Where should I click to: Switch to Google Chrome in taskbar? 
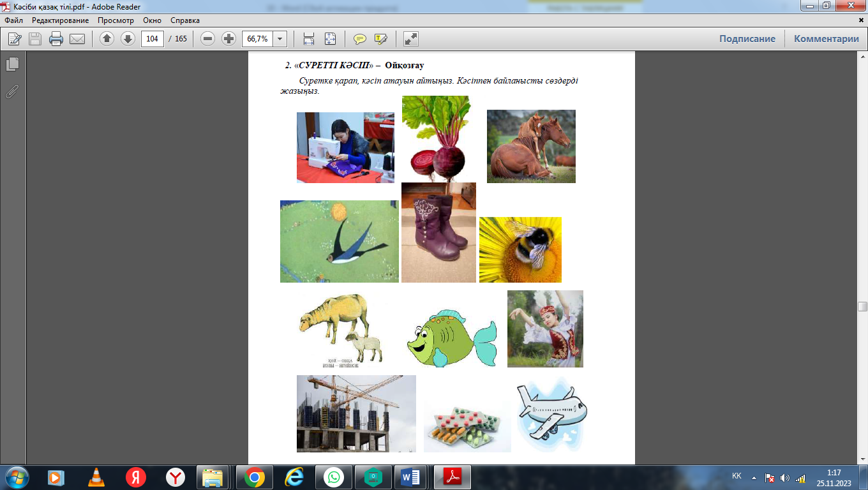pos(254,477)
